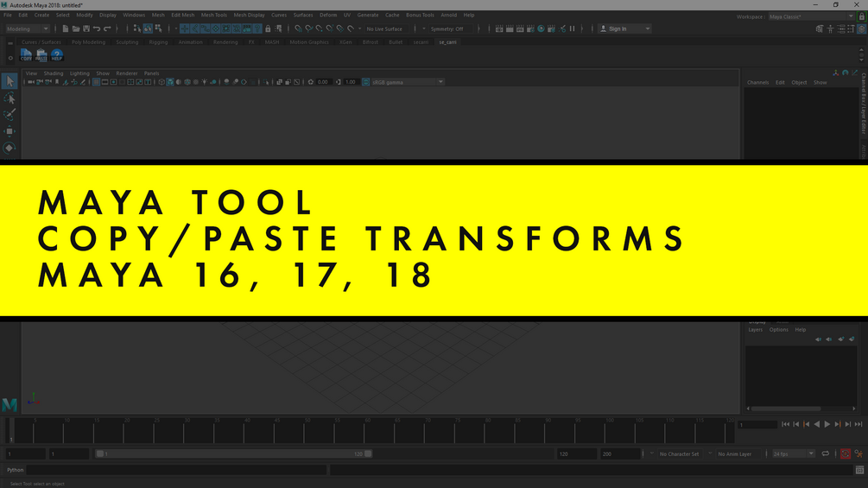Click the Maya M logo icon
Image resolution: width=868 pixels, height=488 pixels.
pos(10,405)
